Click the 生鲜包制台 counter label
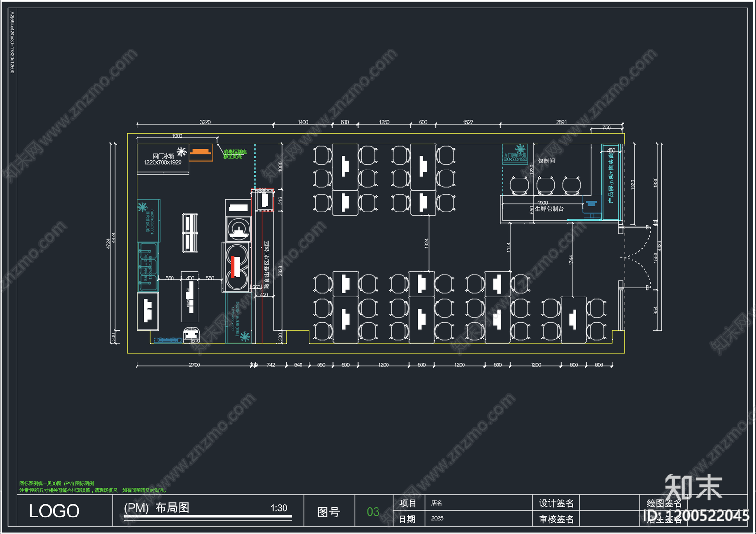The width and height of the screenshot is (756, 534). (x=549, y=209)
